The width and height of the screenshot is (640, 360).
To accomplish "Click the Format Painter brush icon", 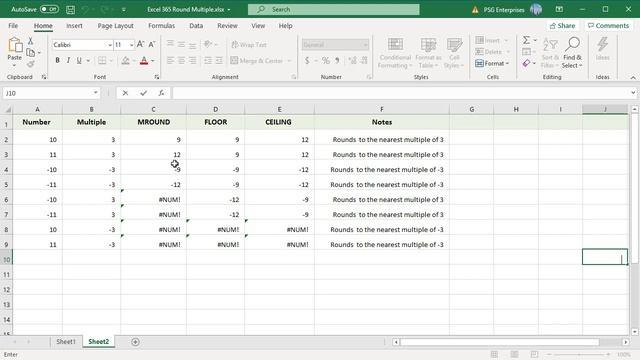I will pos(31,64).
